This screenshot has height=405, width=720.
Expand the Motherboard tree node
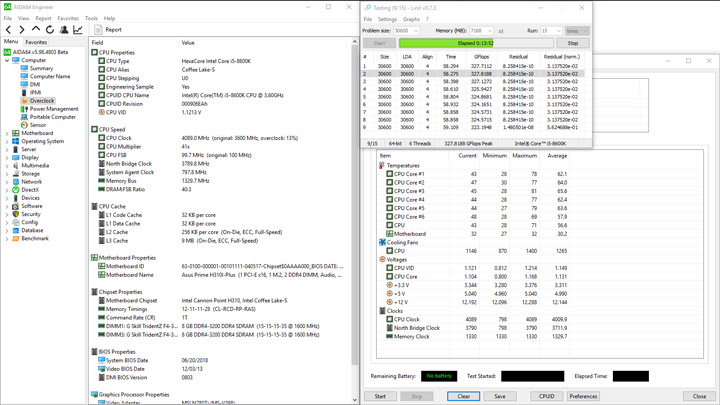[7, 133]
